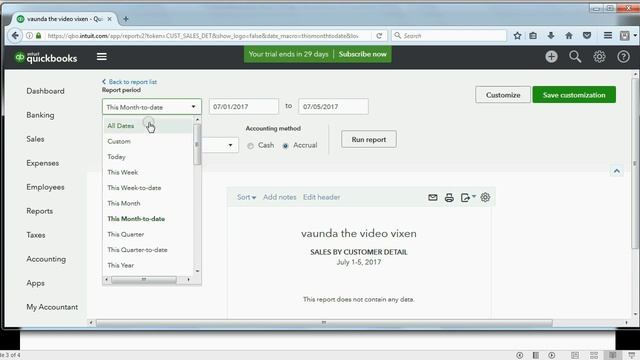Open My Accountant in sidebar
This screenshot has height=360, width=640.
pos(52,307)
